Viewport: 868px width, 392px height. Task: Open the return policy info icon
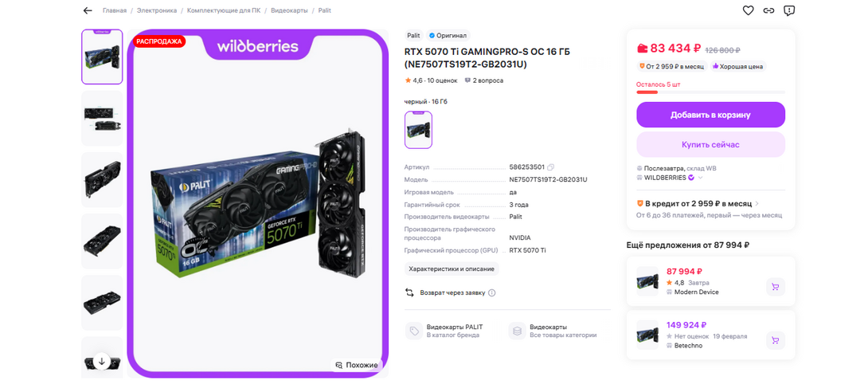pos(491,293)
